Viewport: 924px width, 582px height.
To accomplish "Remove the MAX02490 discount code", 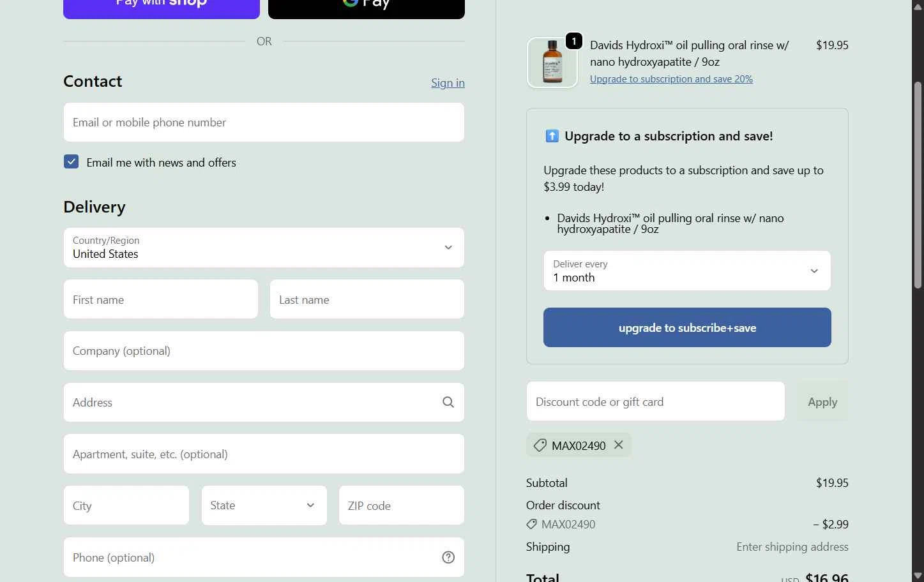I will pyautogui.click(x=618, y=445).
